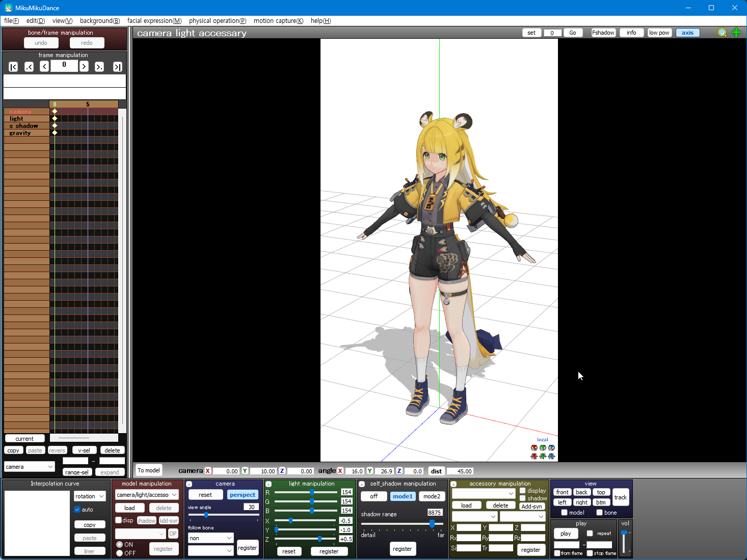Click the green Y rotate axis icon
Viewport: 747px width, 560px height.
point(543,448)
